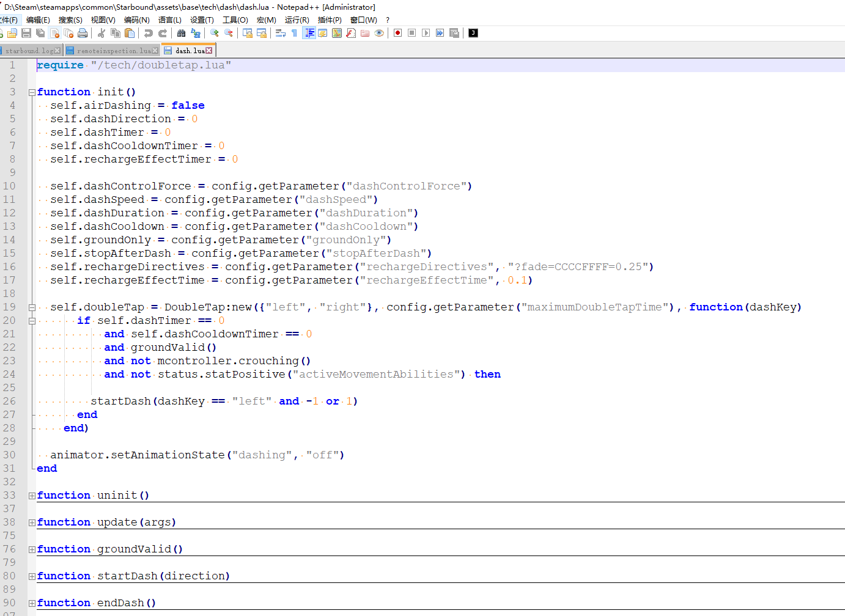Stop macro recording with the square icon
Image resolution: width=845 pixels, height=616 pixels.
tap(412, 33)
